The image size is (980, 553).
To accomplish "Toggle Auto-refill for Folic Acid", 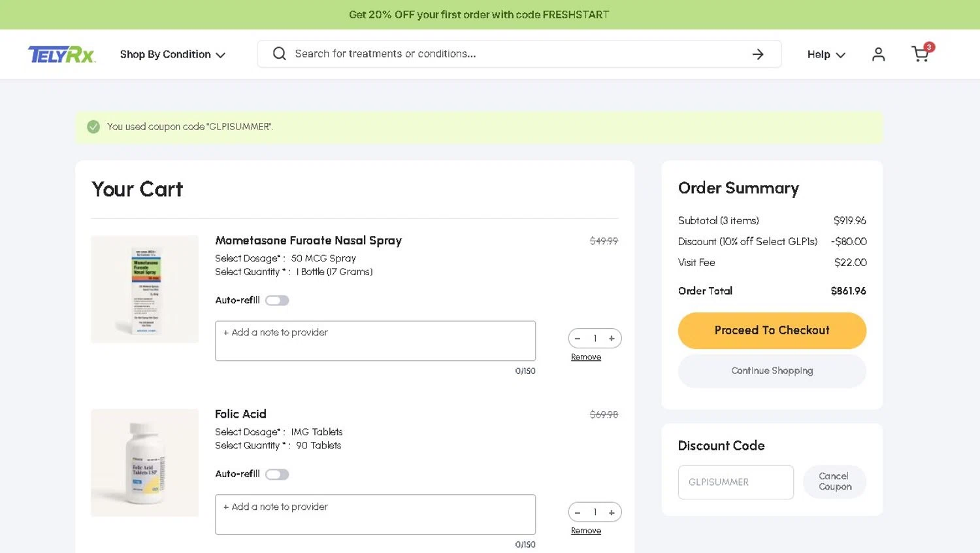I will tap(277, 475).
